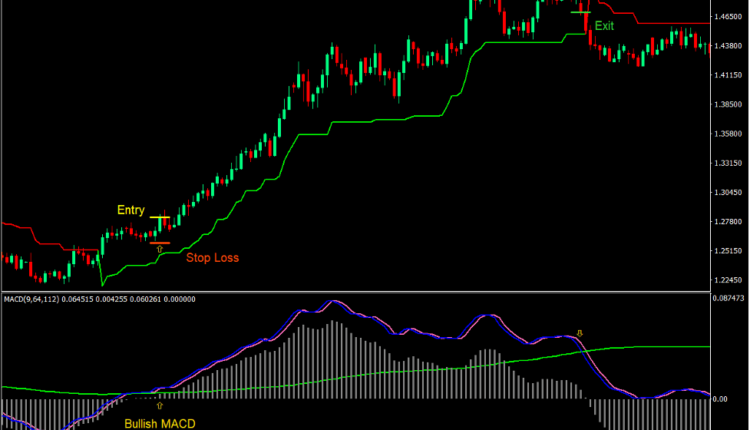The width and height of the screenshot is (750, 430).
Task: Click the yellow down arrow above the MACD line
Action: (579, 331)
